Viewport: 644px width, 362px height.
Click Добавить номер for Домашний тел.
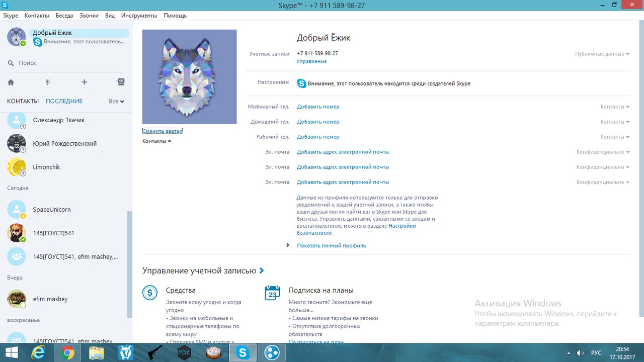click(x=318, y=122)
